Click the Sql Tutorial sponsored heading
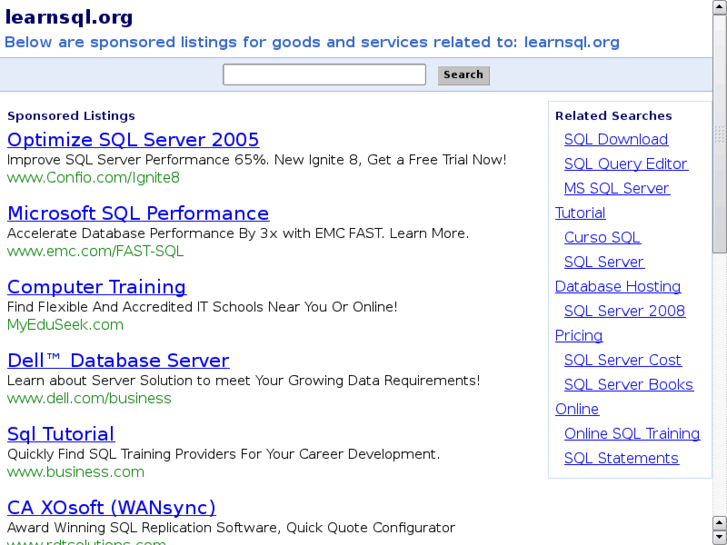The width and height of the screenshot is (727, 545). 61,434
